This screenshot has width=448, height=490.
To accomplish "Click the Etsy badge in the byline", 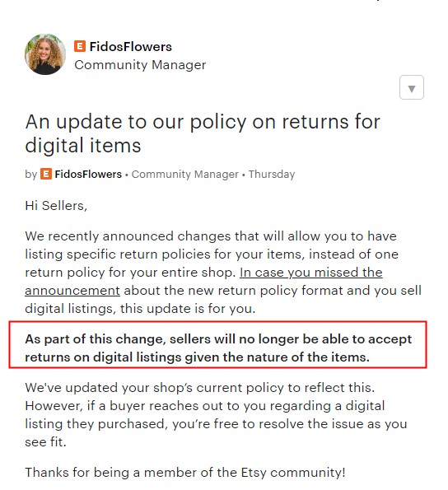I will (x=46, y=174).
